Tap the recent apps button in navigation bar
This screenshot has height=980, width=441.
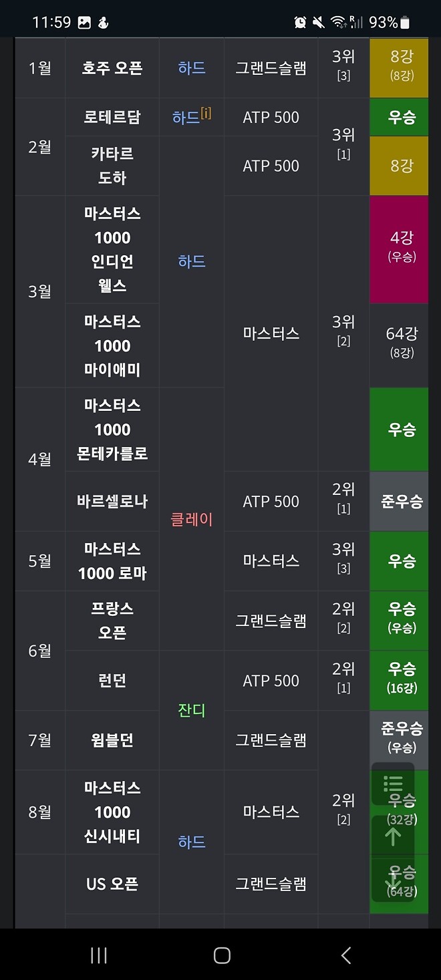[x=98, y=955]
